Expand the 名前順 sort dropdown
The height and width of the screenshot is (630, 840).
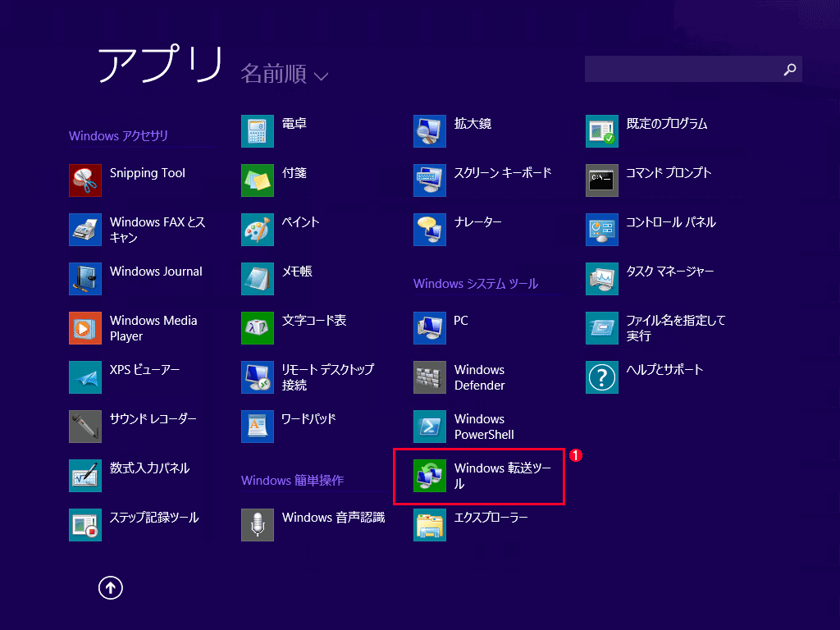coord(284,75)
